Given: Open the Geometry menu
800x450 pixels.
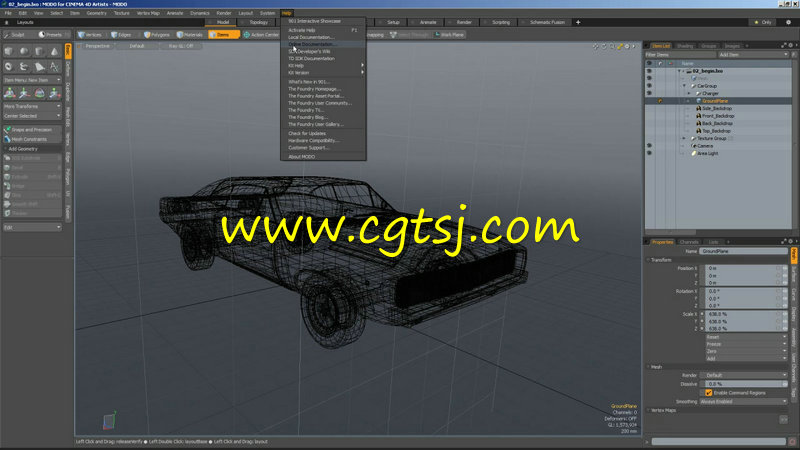Looking at the screenshot, I should pos(96,13).
